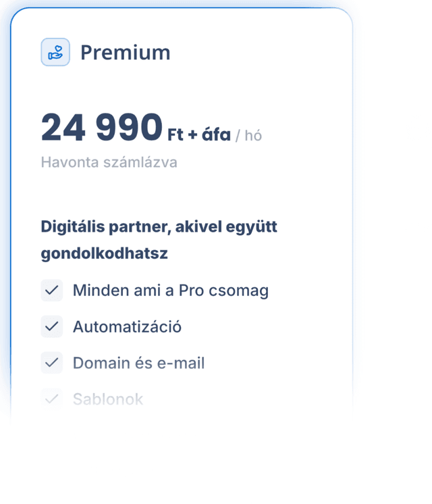Click the "Havonta számlázva" billing note
Screen dimensions: 432x504
(x=109, y=162)
